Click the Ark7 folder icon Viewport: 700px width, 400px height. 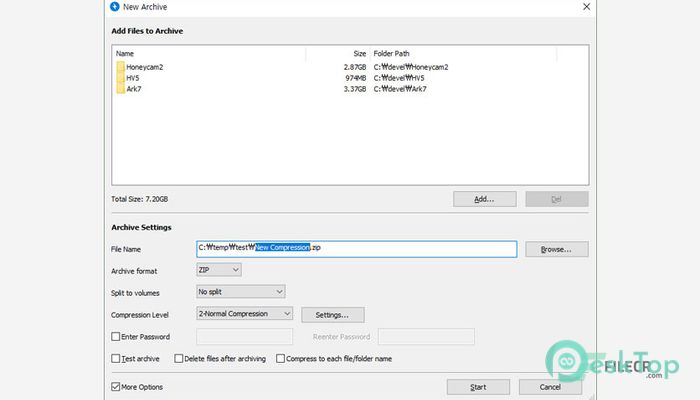coord(121,88)
